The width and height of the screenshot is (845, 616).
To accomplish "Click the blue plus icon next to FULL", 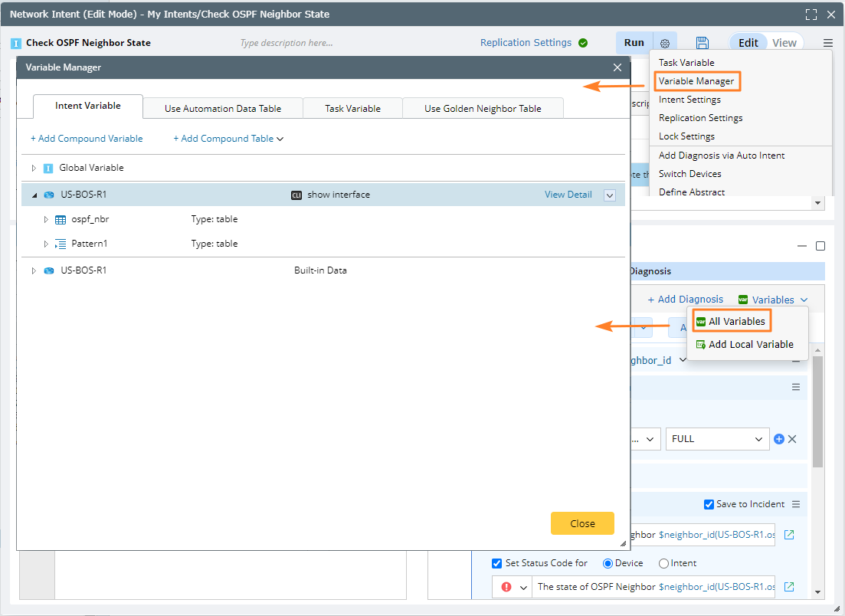I will tap(779, 439).
